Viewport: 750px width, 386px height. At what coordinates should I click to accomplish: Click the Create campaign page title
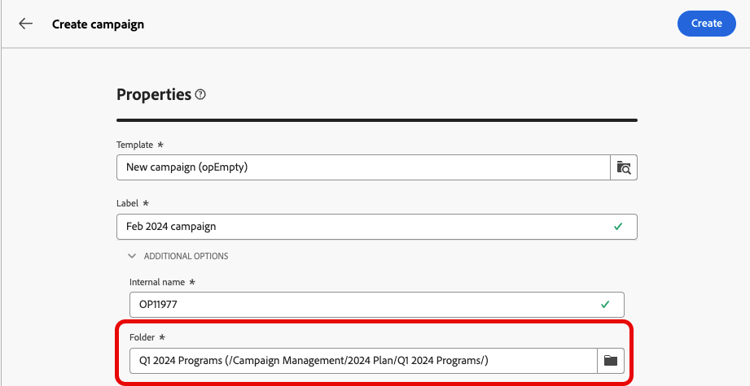[x=98, y=24]
